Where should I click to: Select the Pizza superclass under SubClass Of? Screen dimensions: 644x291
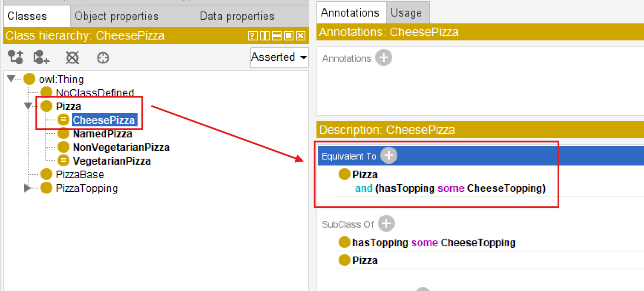(365, 260)
